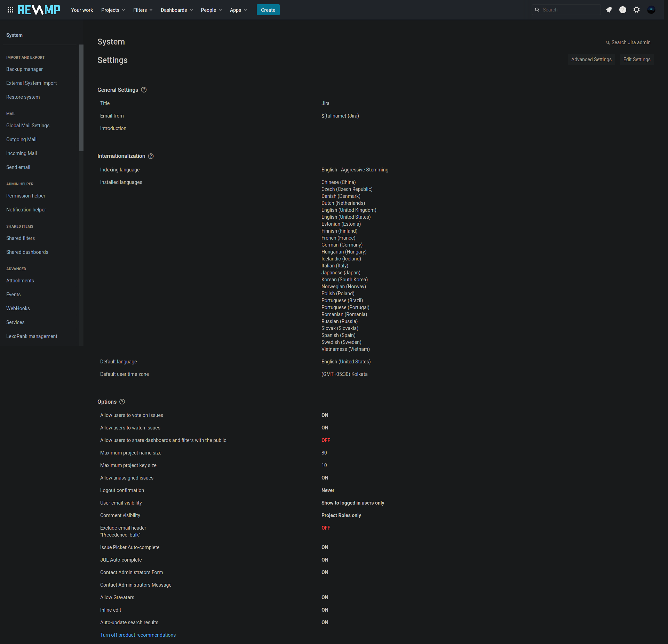Click the sidebar scrollbar

81,98
